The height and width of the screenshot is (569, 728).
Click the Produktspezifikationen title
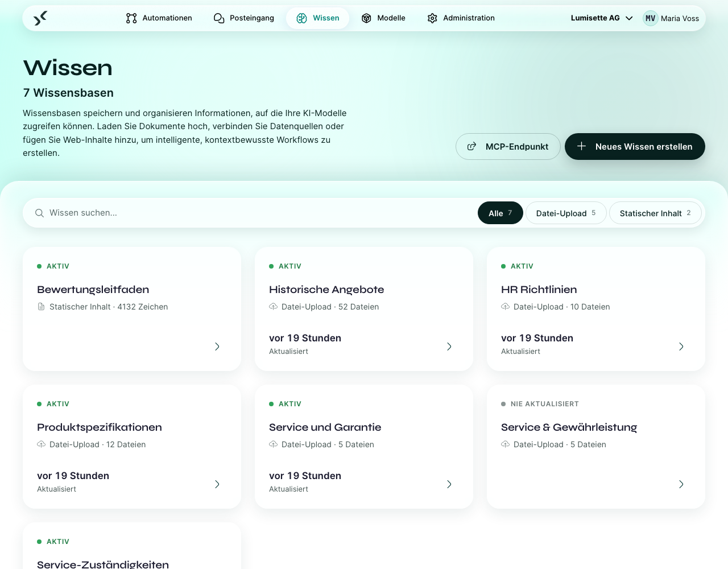(x=100, y=427)
